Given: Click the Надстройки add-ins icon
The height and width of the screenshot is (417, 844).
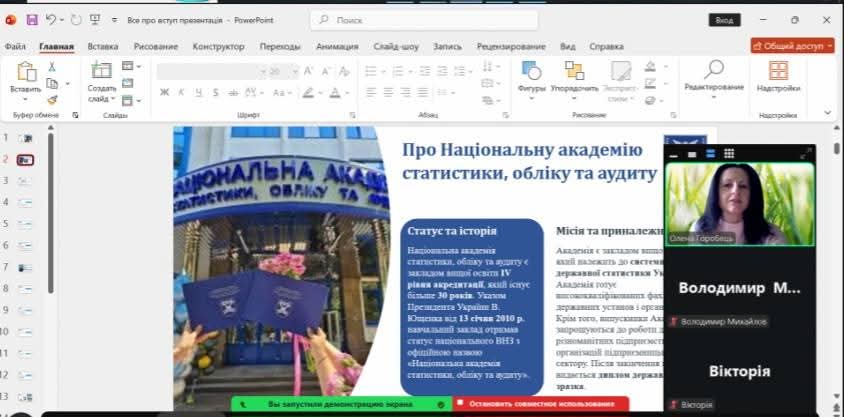Looking at the screenshot, I should pos(778,72).
